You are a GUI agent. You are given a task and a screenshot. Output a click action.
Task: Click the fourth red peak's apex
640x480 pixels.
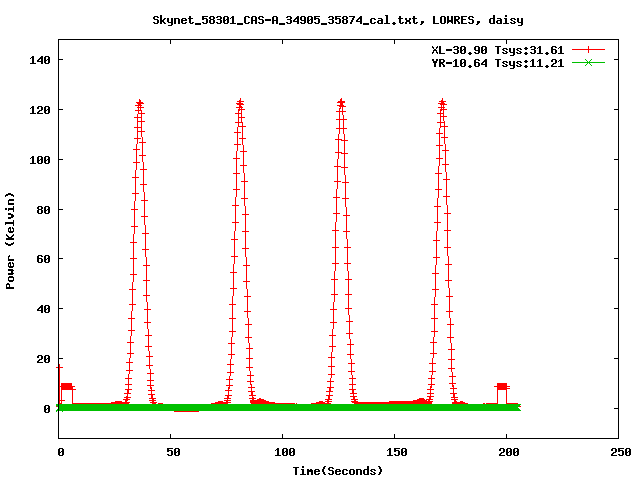pos(442,102)
